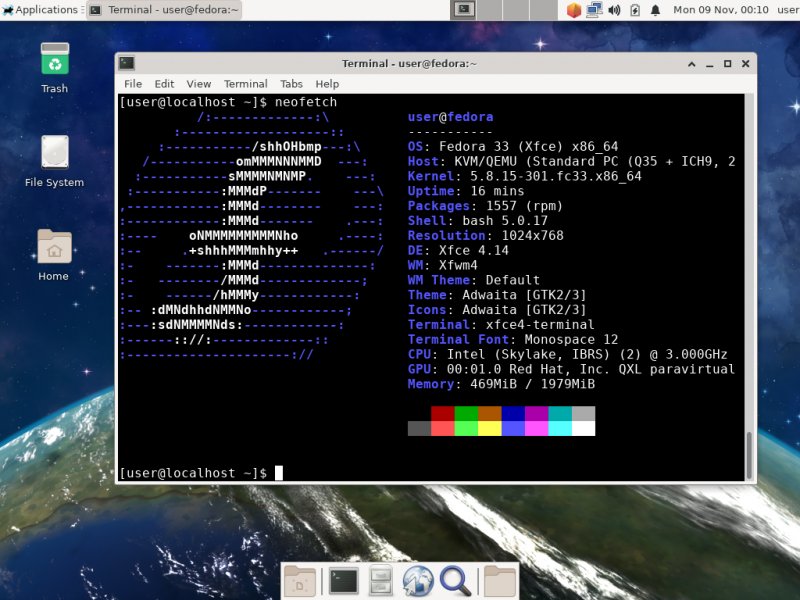Open File Manager from the dock

coord(381,581)
